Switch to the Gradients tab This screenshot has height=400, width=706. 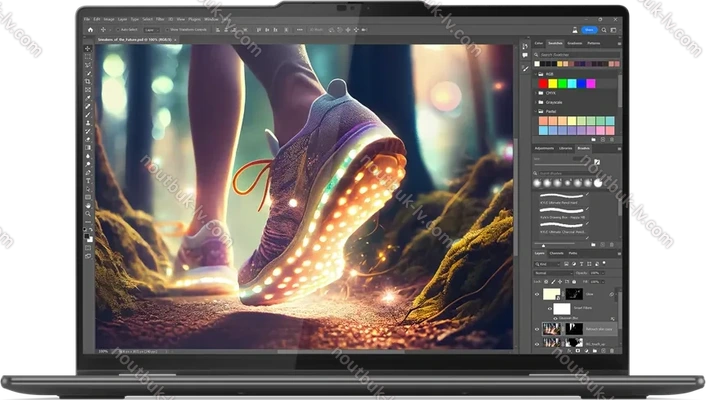tap(575, 44)
